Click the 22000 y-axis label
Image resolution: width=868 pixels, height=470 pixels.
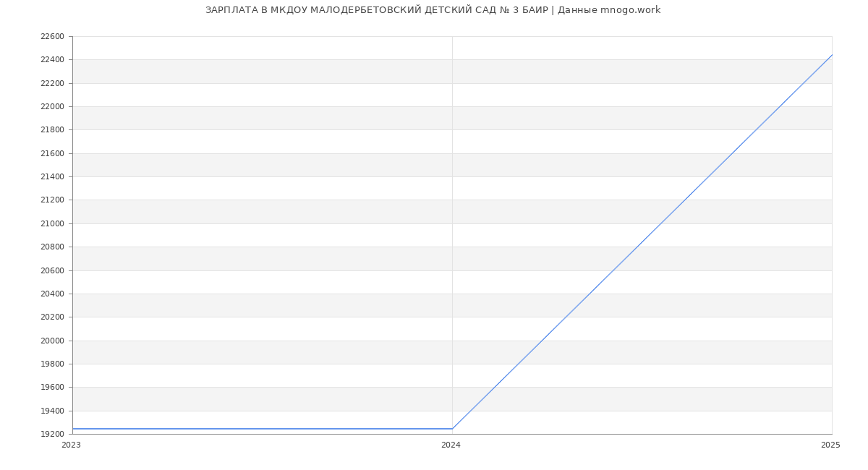tap(52, 107)
